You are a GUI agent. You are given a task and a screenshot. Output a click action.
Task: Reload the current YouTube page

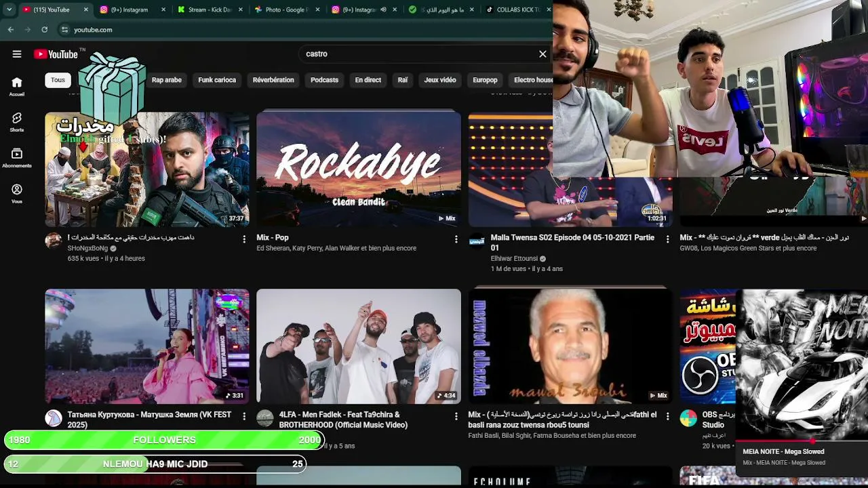[x=45, y=30]
